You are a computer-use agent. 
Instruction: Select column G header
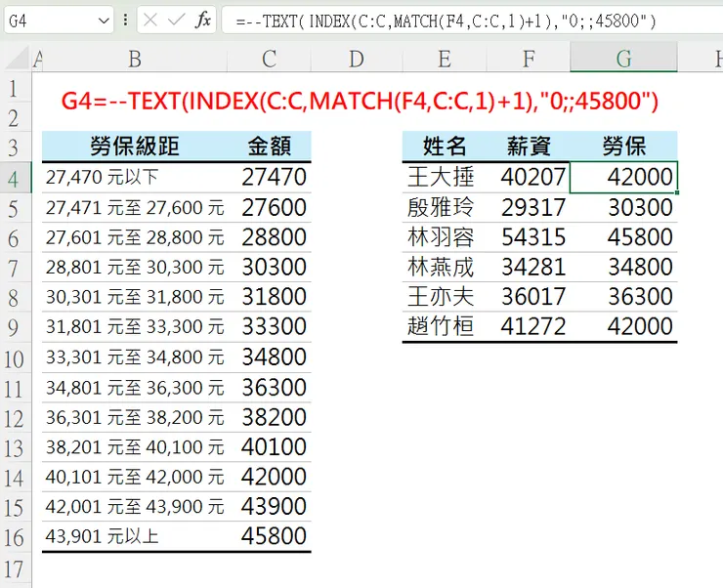(x=624, y=59)
